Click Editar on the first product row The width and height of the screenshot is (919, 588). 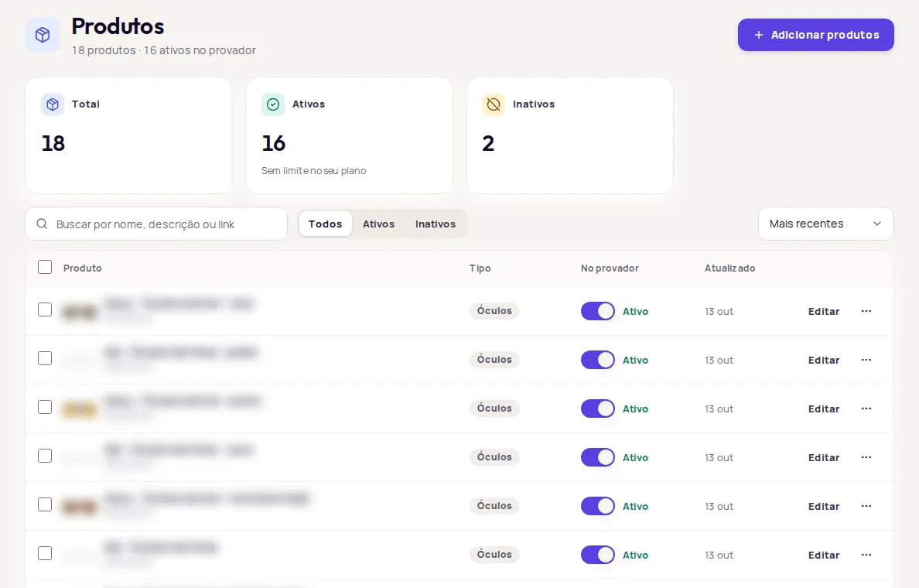[824, 311]
